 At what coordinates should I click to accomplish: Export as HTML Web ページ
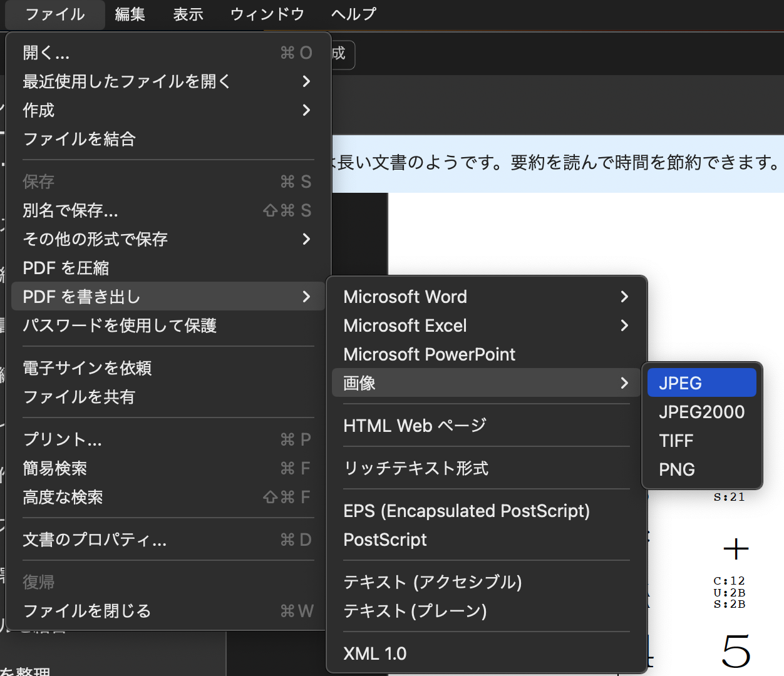coord(487,426)
